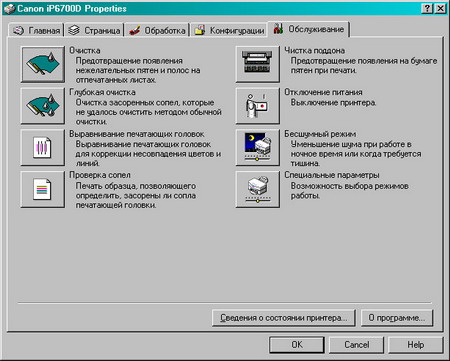The width and height of the screenshot is (450, 361).
Task: Click the Отключение питания power off icon
Action: click(258, 106)
